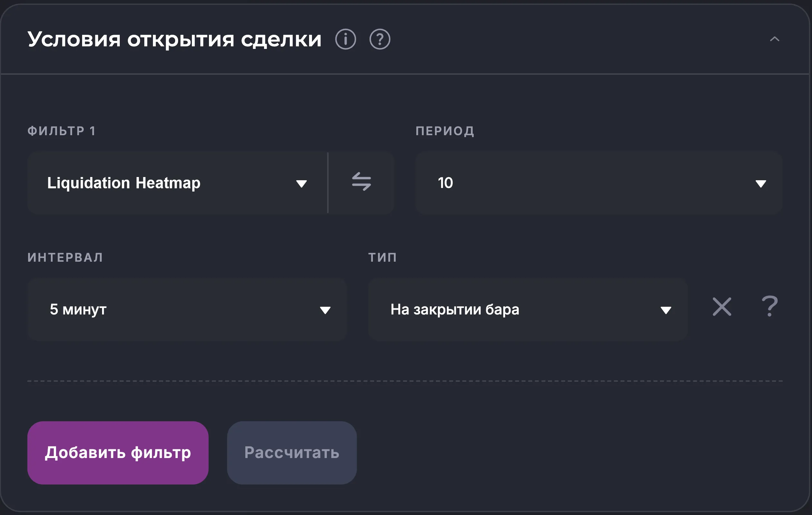Screen dimensions: 812x515
Task: Click the info circle icon after Условия открытия сделки
Action: (346, 39)
